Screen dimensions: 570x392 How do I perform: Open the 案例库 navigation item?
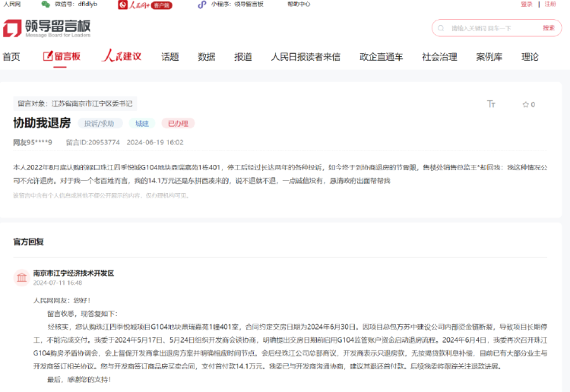pyautogui.click(x=489, y=57)
